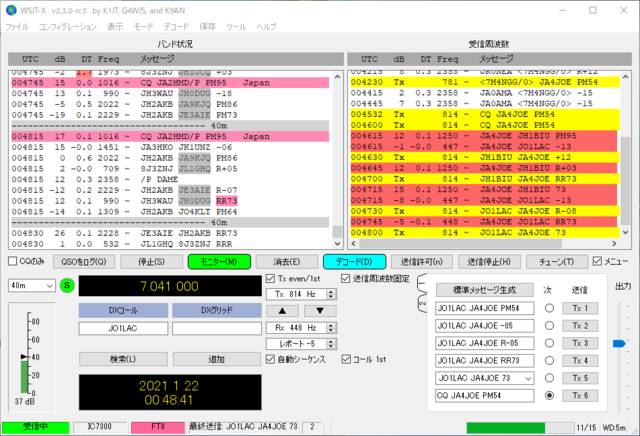Click the JO1LAC JA4JOE R-05 message field
This screenshot has width=640, height=436.
point(484,343)
